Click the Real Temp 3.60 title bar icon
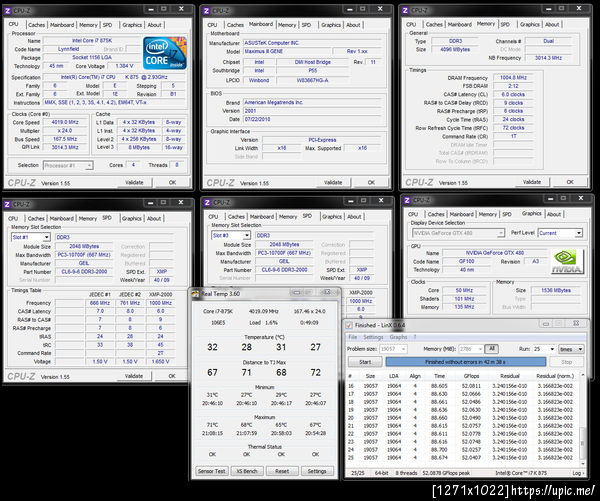The image size is (600, 501). pos(195,294)
